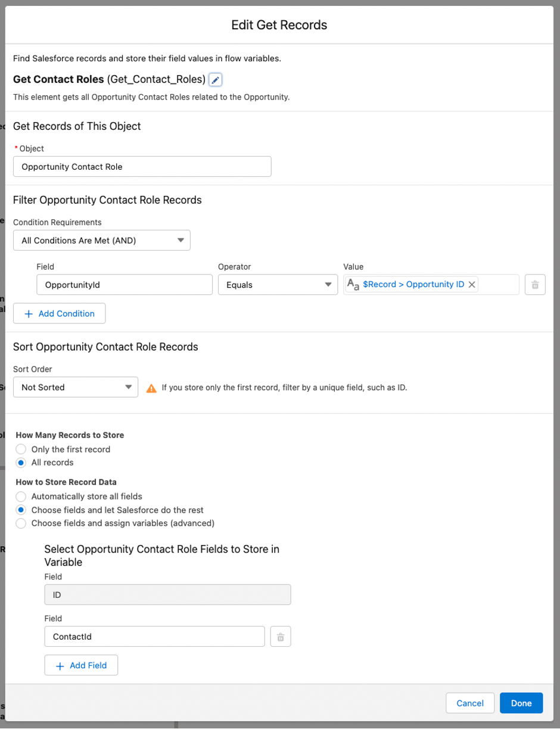Select the 'Only the first record' option
This screenshot has width=560, height=729.
click(21, 449)
